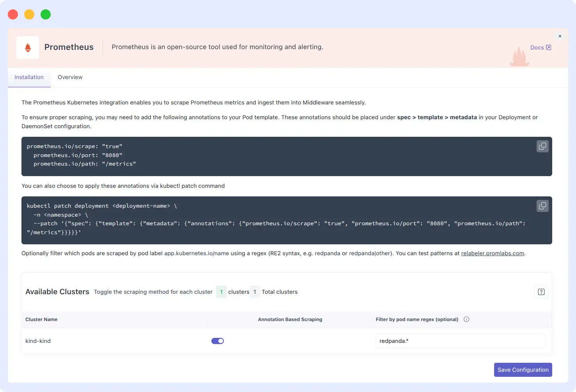Dismiss the Prometheus banner with the × icon
Viewport: 576px width, 392px height.
[x=560, y=36]
